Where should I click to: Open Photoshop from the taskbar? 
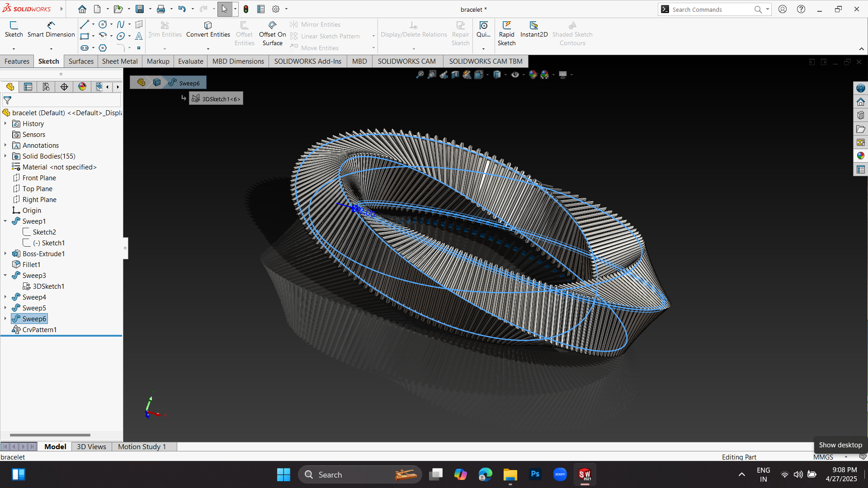535,474
